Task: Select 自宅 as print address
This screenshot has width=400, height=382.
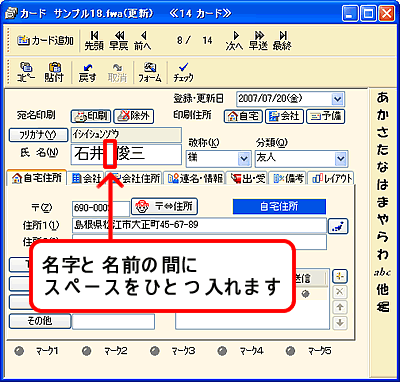Action: pyautogui.click(x=243, y=116)
